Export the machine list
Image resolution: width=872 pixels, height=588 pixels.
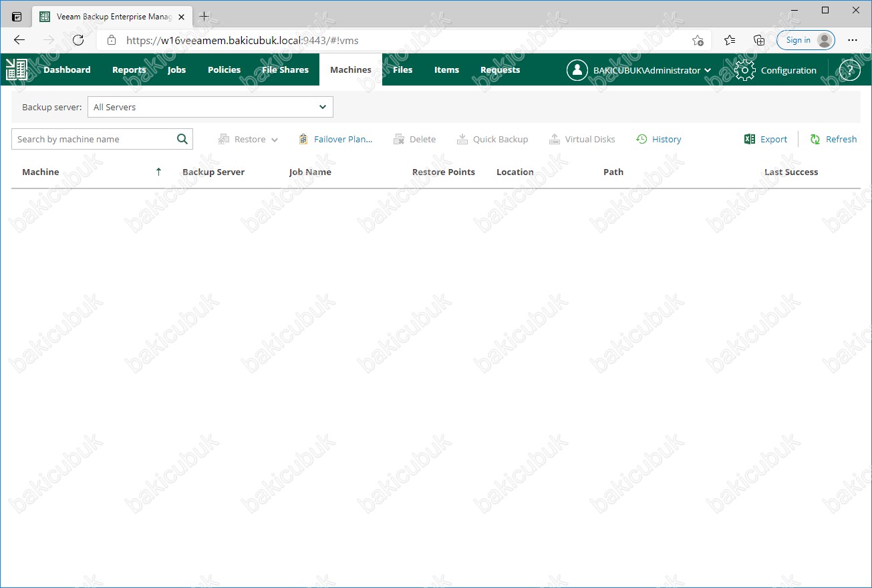(774, 139)
